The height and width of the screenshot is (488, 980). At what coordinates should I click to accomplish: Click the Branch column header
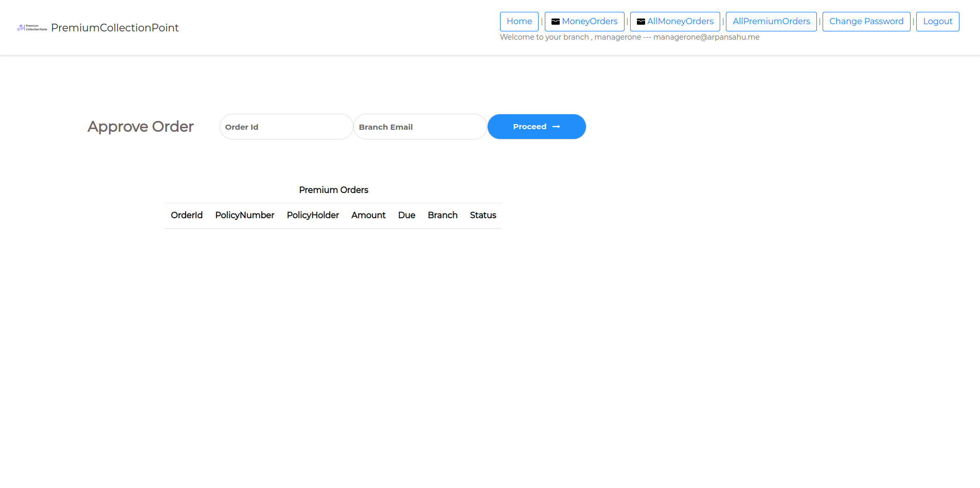(x=442, y=215)
